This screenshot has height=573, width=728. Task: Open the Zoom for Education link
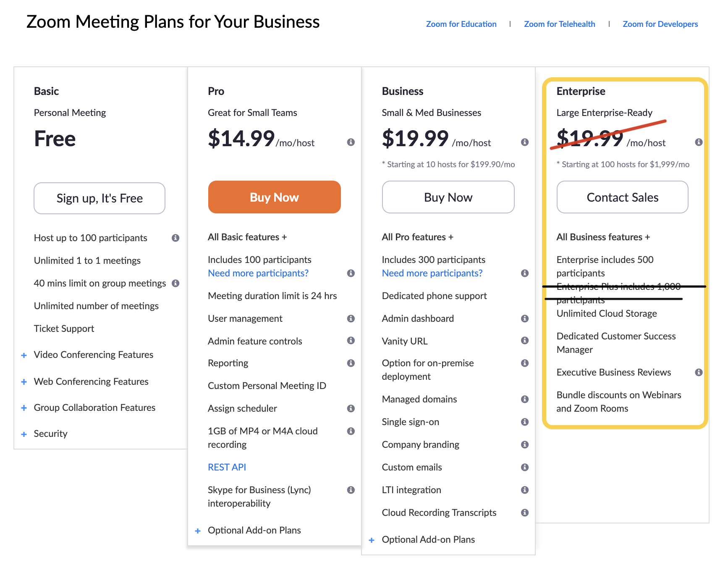(x=461, y=24)
